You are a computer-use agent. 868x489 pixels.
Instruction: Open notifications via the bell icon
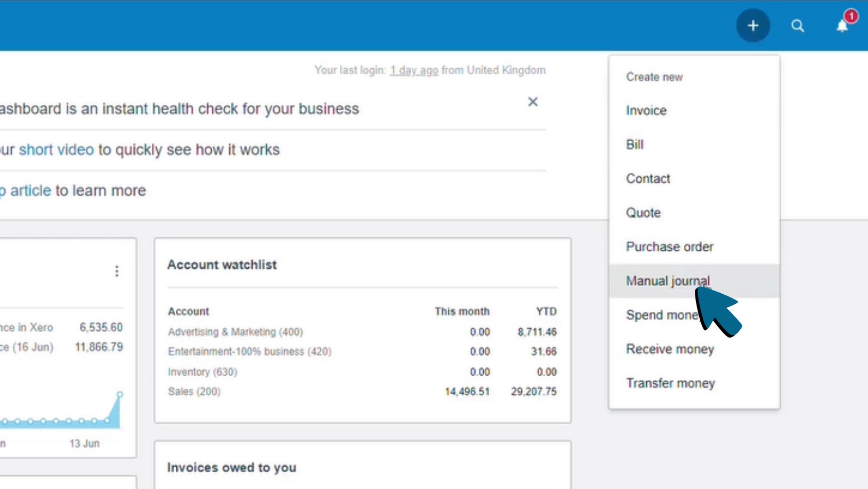[x=842, y=26]
